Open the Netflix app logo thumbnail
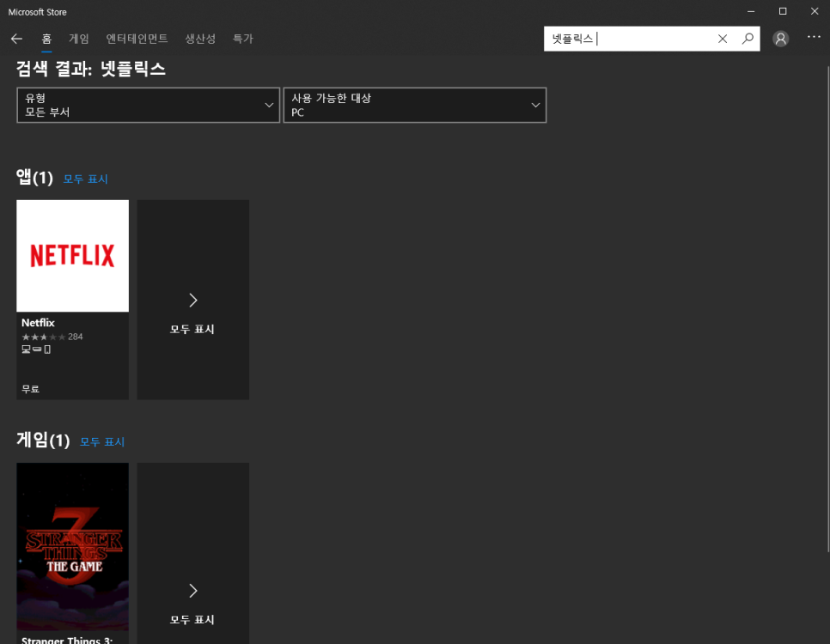 pos(72,256)
